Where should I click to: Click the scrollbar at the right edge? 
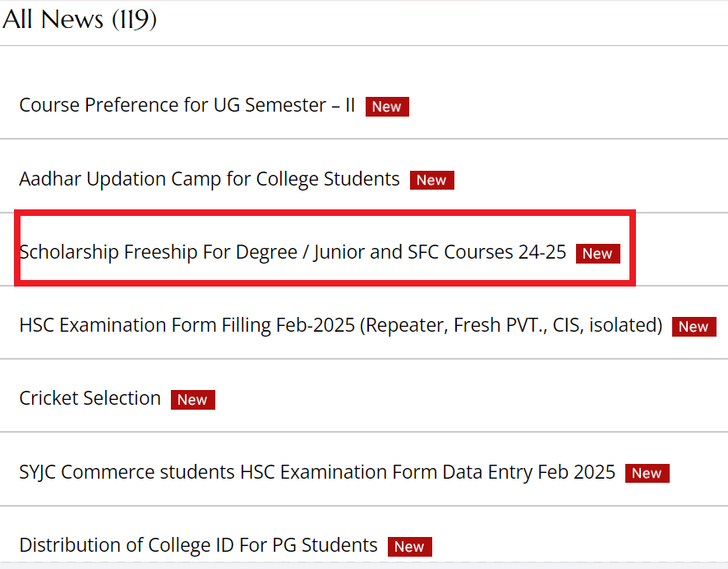coord(725,284)
